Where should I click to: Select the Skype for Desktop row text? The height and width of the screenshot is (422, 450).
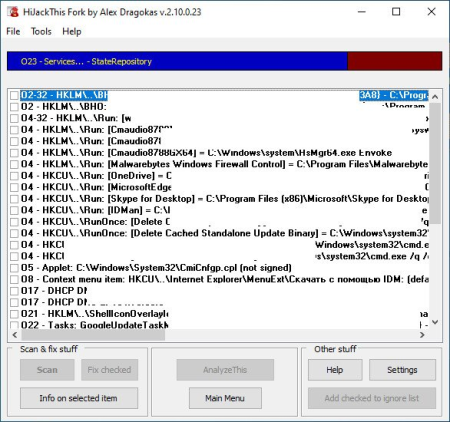tap(225, 199)
